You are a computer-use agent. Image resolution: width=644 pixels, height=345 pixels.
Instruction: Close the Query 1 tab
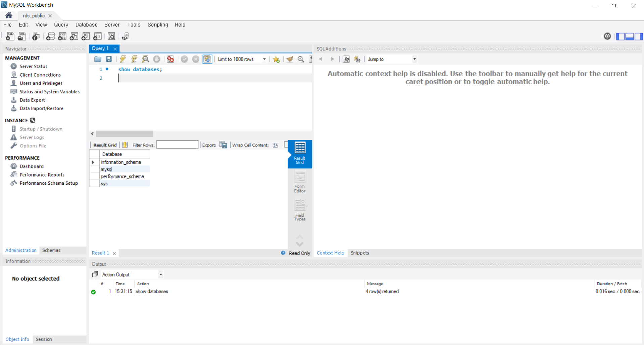(x=115, y=49)
